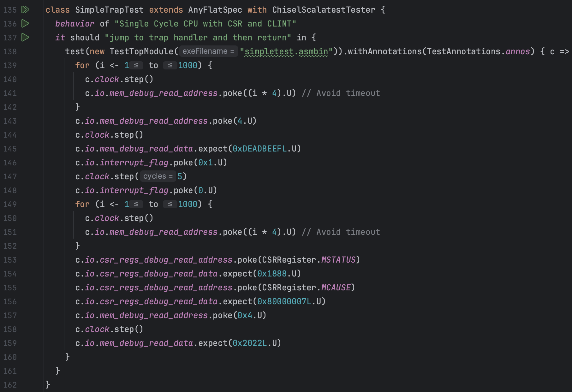The height and width of the screenshot is (392, 572).
Task: Click the AnyFlatSpec identifier
Action: click(x=215, y=10)
